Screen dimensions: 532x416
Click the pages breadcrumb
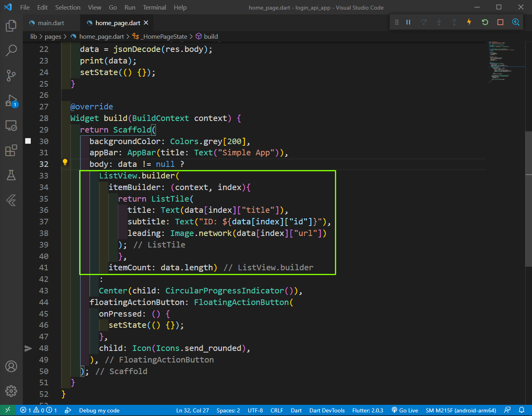tap(53, 36)
